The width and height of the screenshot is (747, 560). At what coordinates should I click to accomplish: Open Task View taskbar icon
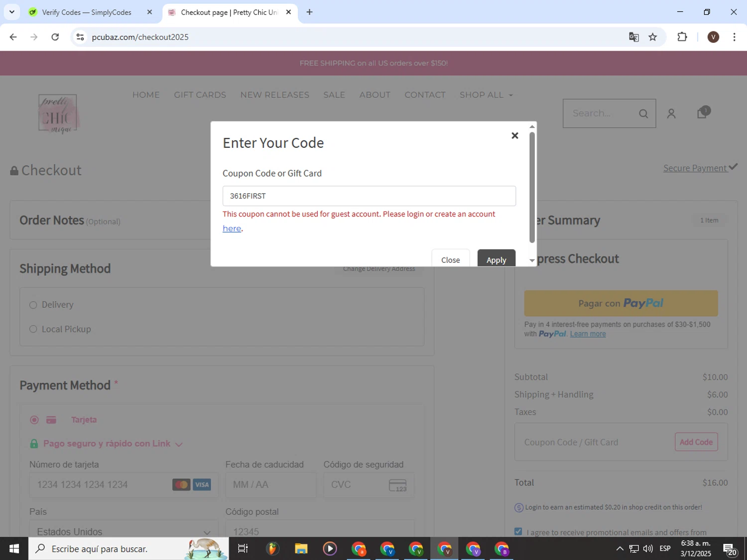coord(243,549)
